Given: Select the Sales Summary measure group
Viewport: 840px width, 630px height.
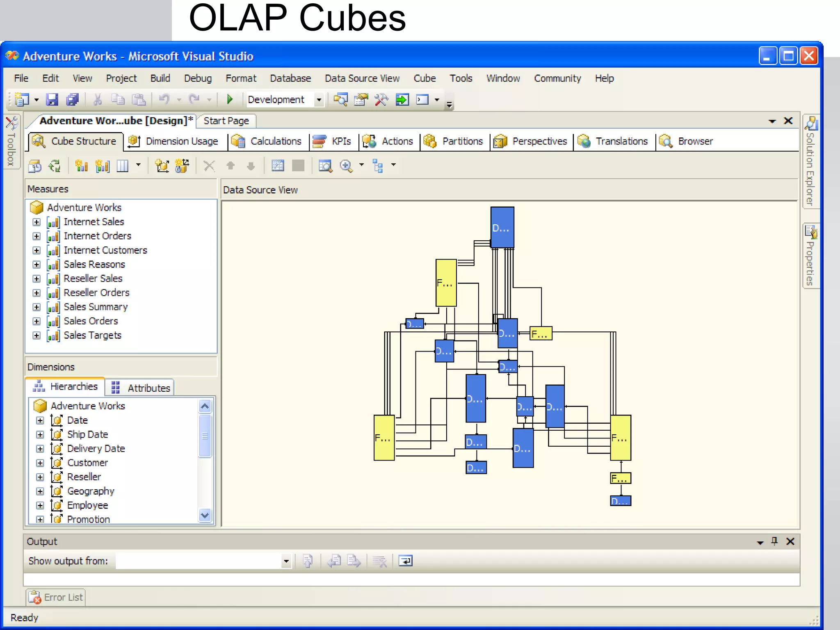Looking at the screenshot, I should (96, 307).
